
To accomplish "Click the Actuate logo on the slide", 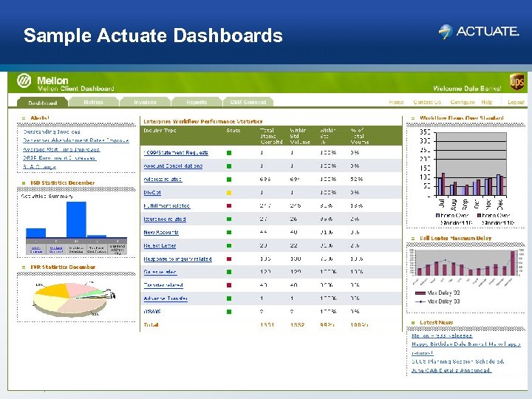I will (478, 32).
